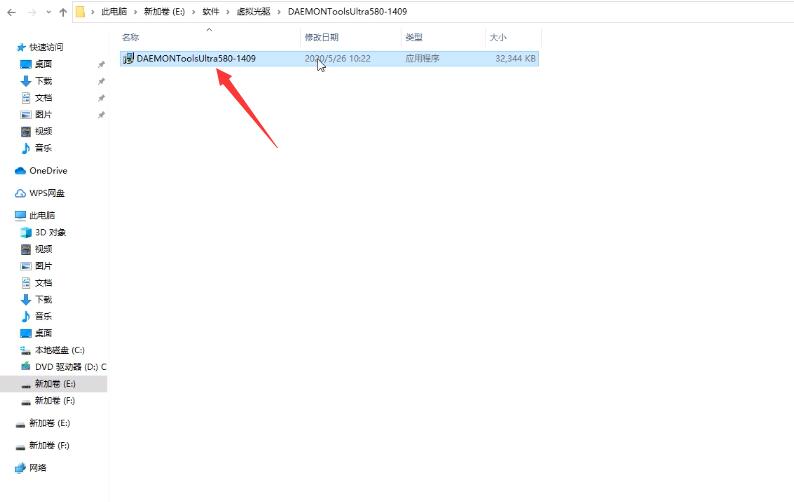Screen dimensions: 794x502
Task: Click the pin icon beside 桌面
Action: point(101,64)
